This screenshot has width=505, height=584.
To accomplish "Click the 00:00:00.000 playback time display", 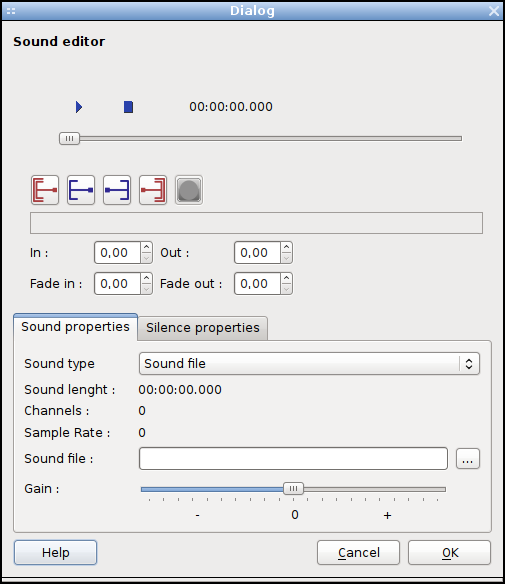I will tap(231, 107).
